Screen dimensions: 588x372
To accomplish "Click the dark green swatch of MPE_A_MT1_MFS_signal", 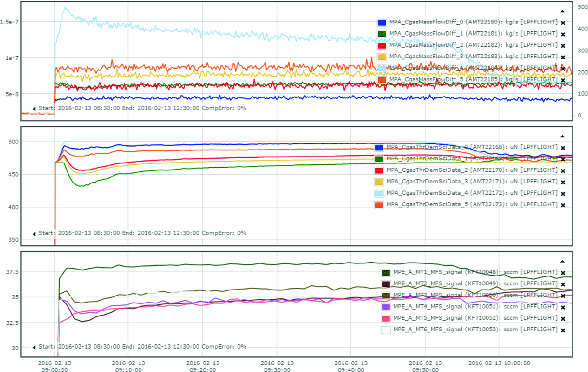I will tap(386, 272).
